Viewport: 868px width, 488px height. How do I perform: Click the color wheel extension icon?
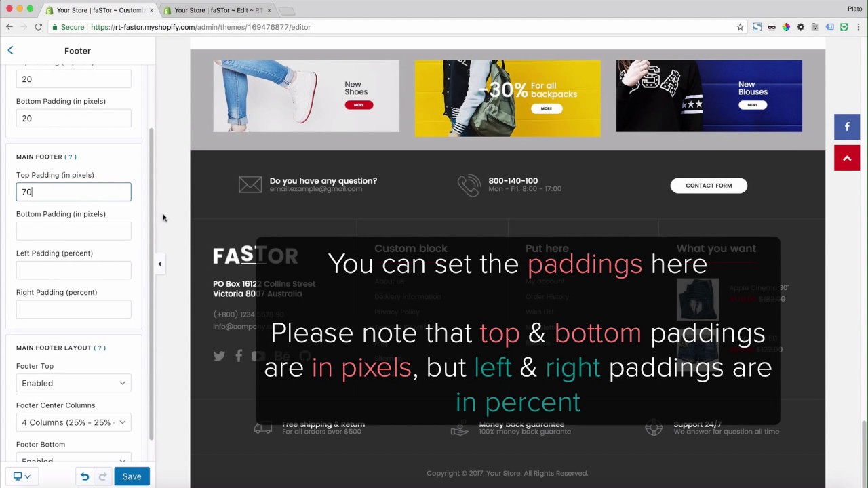(786, 27)
